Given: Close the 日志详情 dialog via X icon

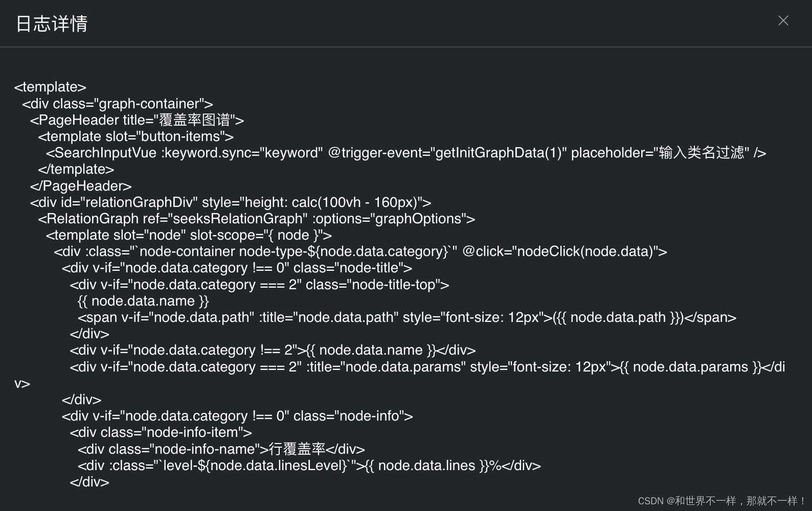Looking at the screenshot, I should [783, 20].
